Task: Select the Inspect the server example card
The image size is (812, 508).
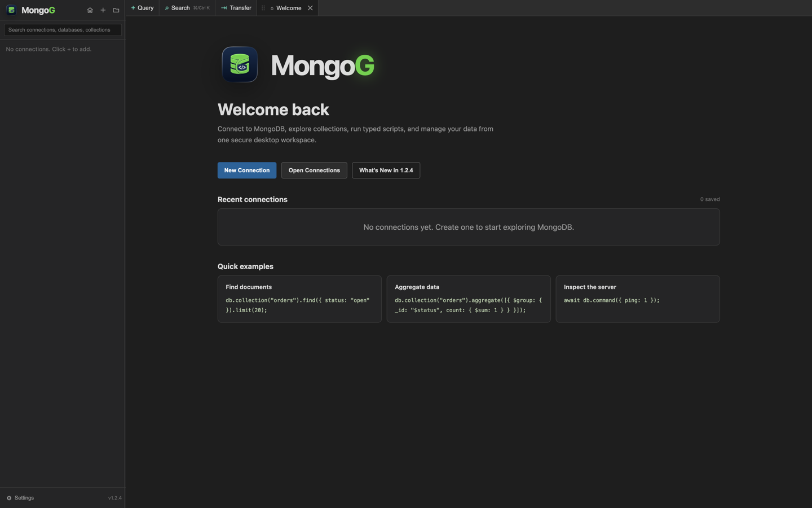Action: [x=638, y=299]
